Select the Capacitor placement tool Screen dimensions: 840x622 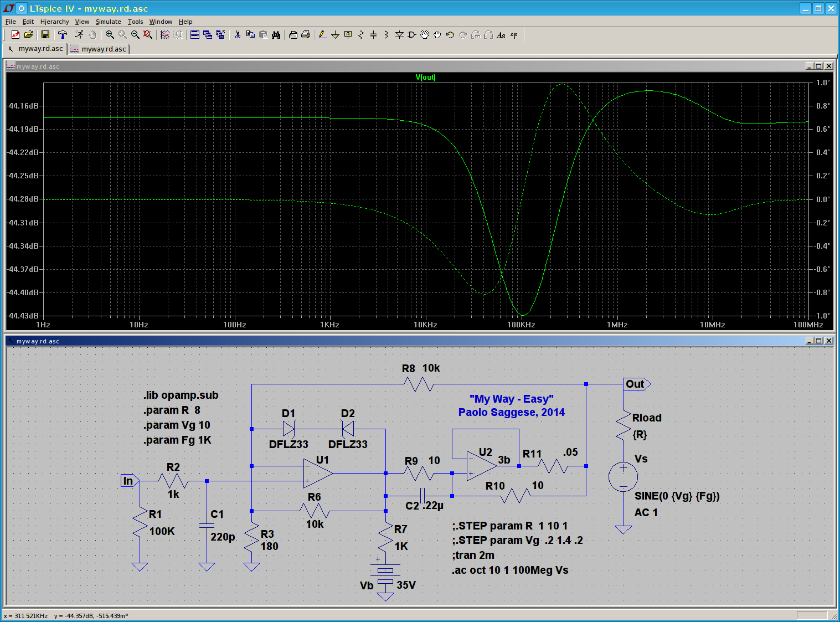click(x=373, y=35)
